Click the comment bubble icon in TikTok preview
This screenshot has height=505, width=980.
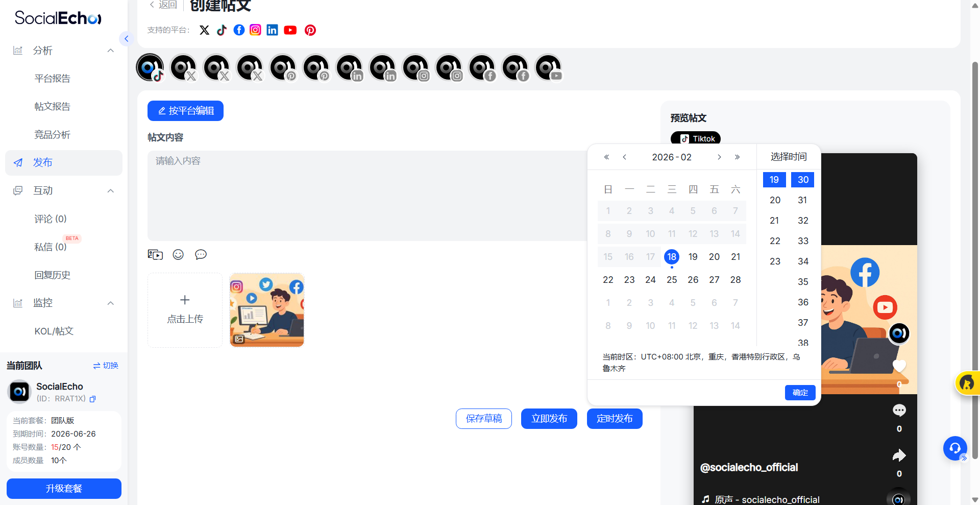[x=899, y=410]
